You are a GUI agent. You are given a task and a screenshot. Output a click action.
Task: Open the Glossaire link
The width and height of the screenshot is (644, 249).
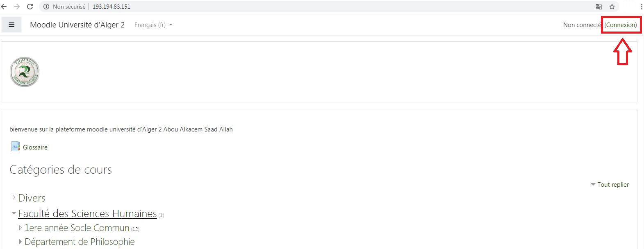click(35, 147)
